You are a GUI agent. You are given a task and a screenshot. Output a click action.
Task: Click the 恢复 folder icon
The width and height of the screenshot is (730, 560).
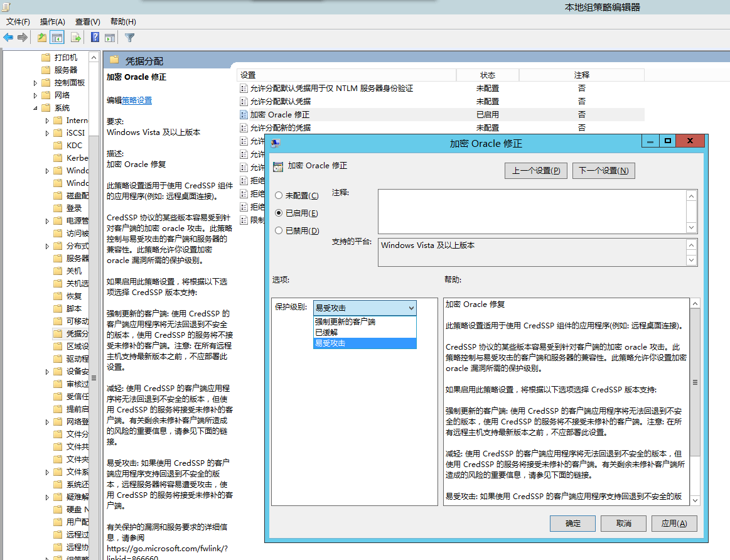(58, 296)
